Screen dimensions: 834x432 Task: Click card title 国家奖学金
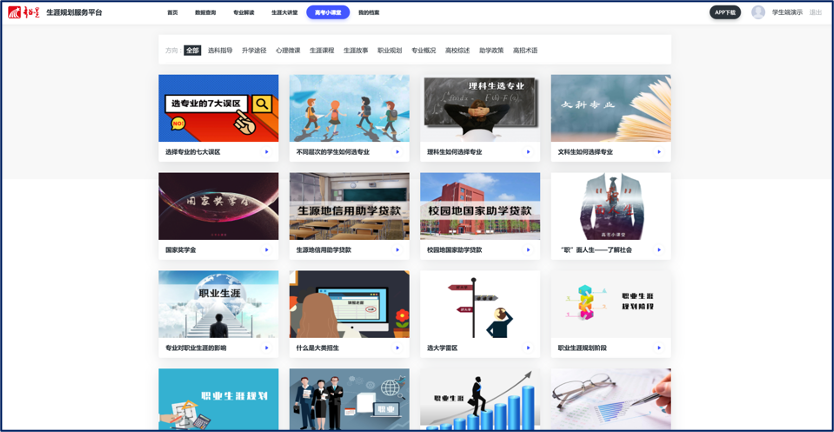(181, 250)
